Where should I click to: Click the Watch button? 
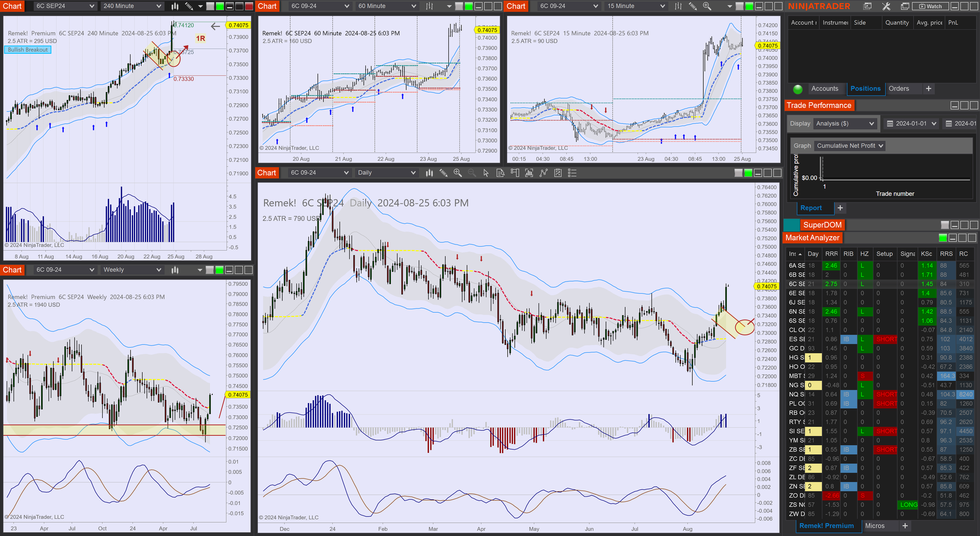coord(930,6)
